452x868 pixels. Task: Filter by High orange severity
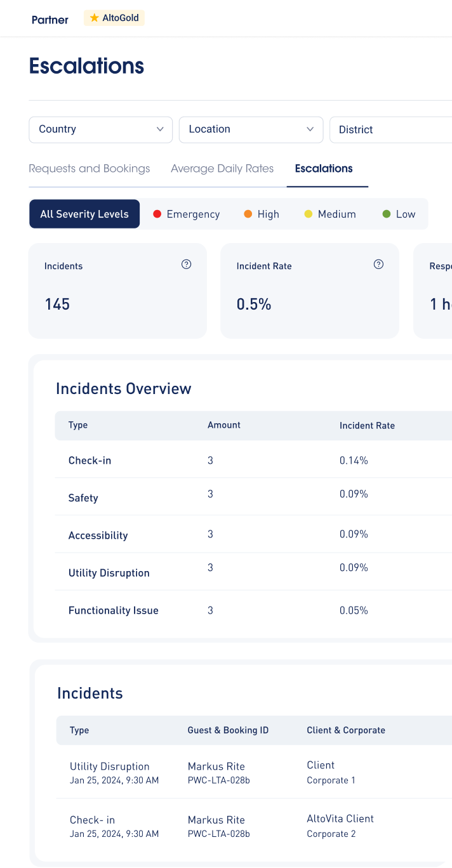pyautogui.click(x=262, y=214)
